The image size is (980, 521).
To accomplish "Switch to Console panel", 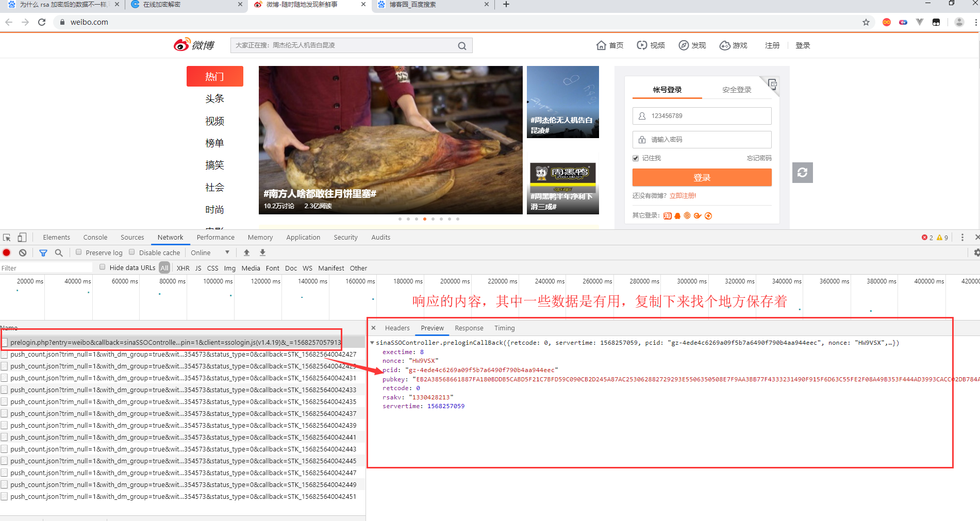I will pos(95,238).
